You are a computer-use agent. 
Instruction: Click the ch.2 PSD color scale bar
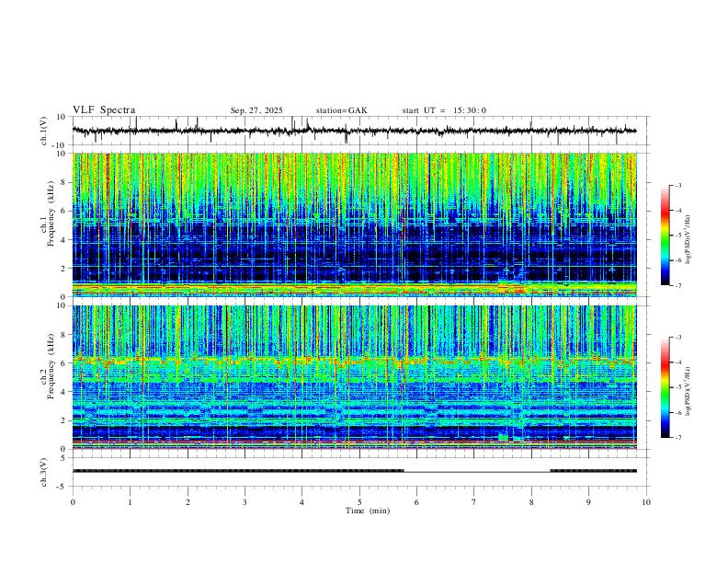tap(665, 387)
